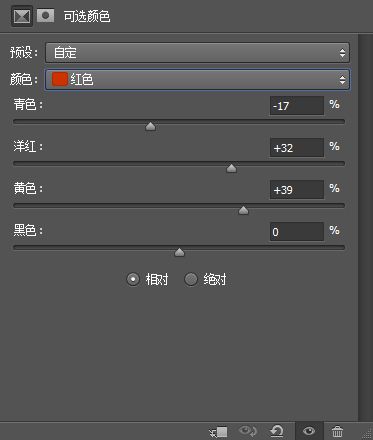Click the view previous state icon

[248, 431]
